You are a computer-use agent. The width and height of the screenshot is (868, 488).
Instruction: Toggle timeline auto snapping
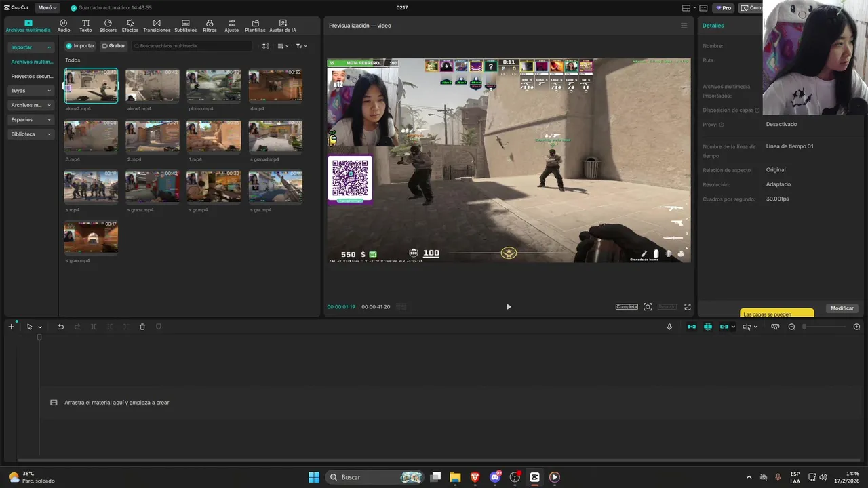tap(708, 327)
